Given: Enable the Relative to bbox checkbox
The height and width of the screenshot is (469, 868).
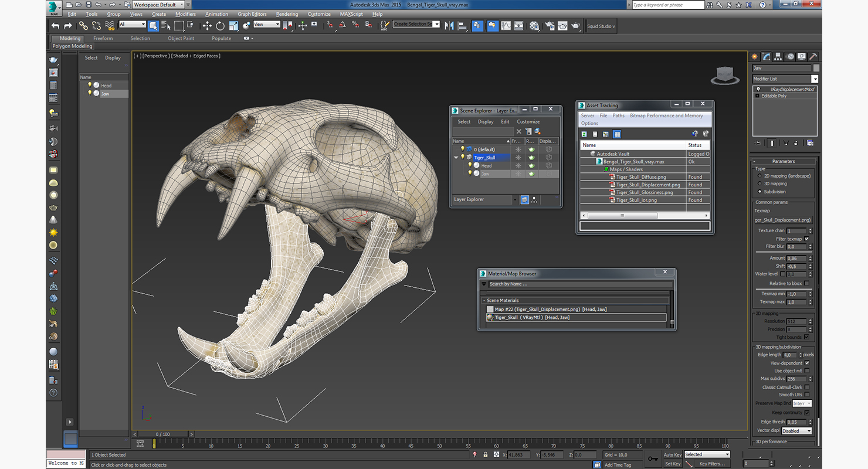Looking at the screenshot, I should [807, 283].
